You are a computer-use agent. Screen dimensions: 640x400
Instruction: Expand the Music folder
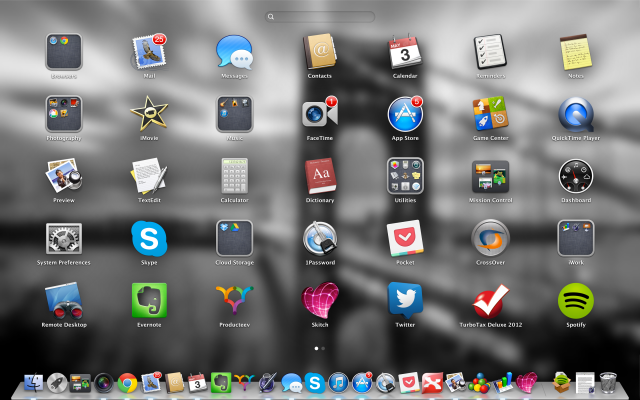(x=234, y=114)
